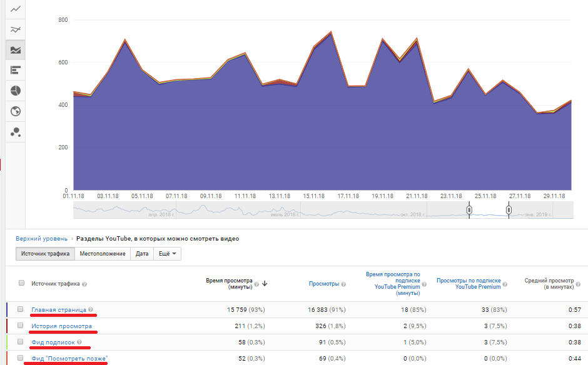Sort the table by Просмотры column
The width and height of the screenshot is (588, 365).
[x=323, y=284]
